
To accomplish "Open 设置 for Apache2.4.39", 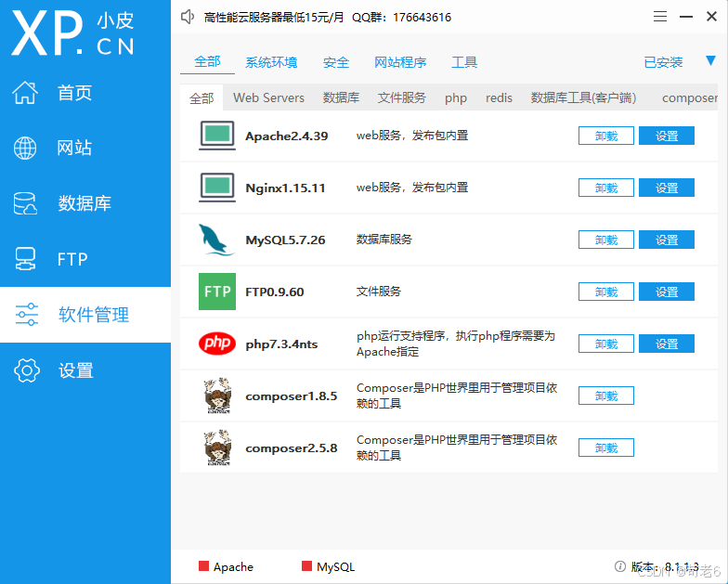I will [667, 136].
